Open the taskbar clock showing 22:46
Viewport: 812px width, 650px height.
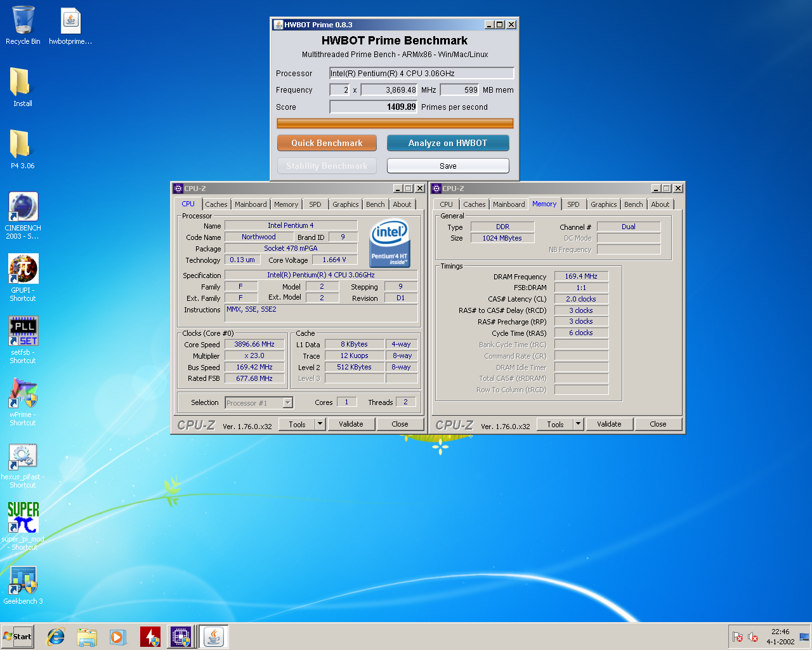coord(780,637)
